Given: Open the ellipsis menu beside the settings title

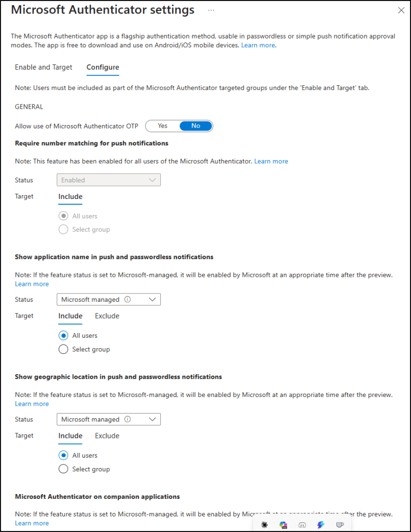Looking at the screenshot, I should tap(211, 10).
